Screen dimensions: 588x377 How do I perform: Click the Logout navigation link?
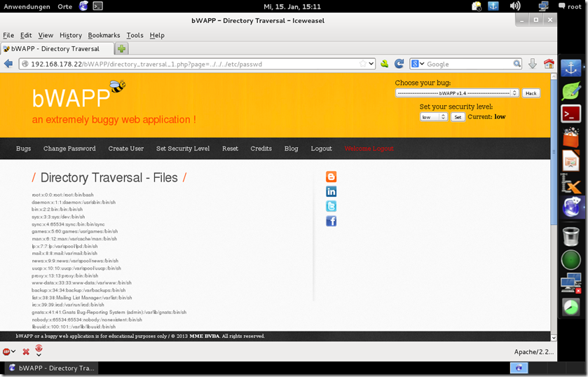click(322, 149)
